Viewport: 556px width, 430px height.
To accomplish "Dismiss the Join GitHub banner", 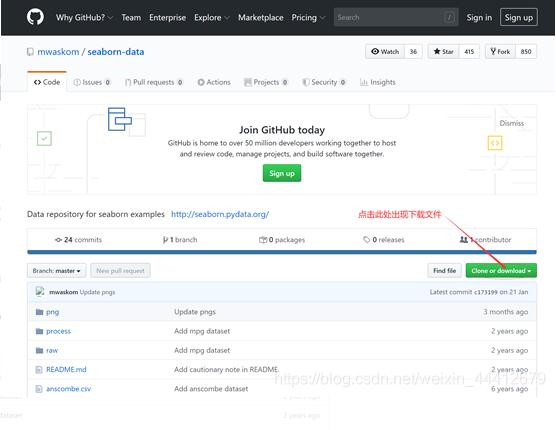I will coord(511,123).
